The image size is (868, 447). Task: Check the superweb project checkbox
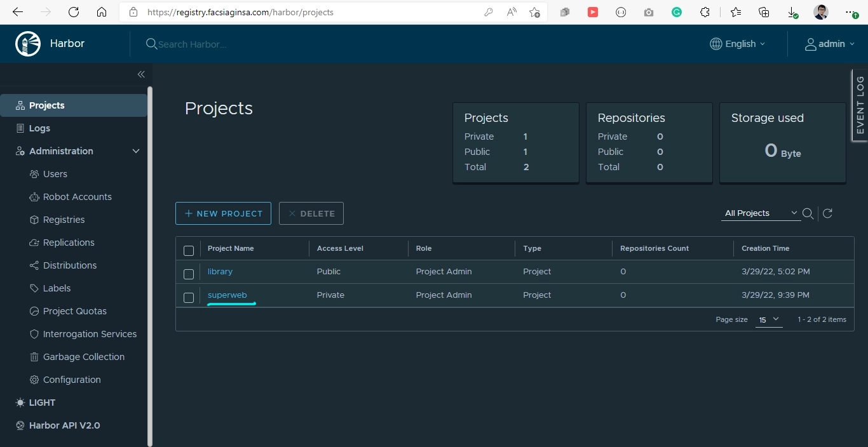click(189, 298)
